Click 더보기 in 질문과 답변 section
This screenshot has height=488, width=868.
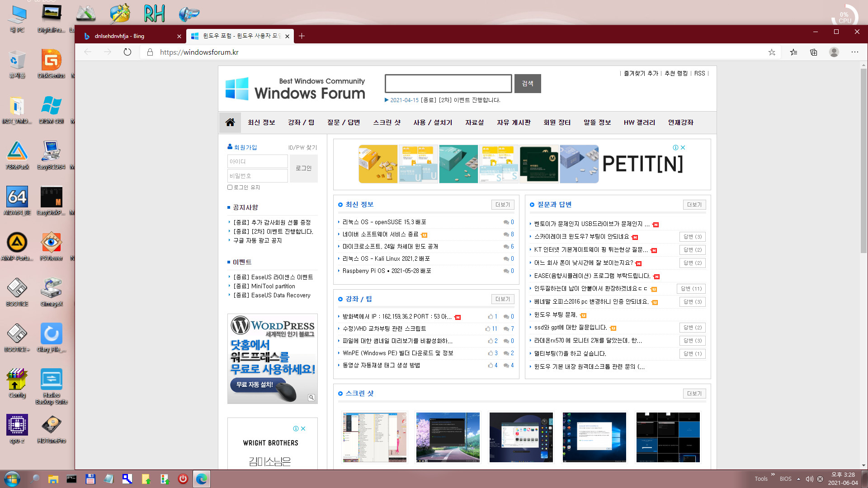tap(694, 205)
